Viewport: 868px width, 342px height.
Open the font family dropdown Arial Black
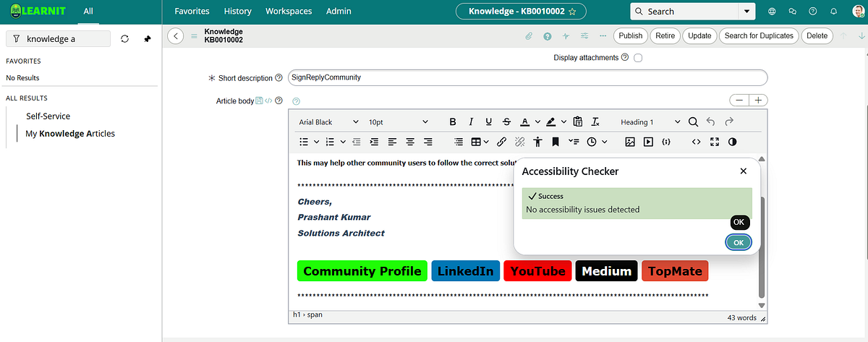(328, 122)
